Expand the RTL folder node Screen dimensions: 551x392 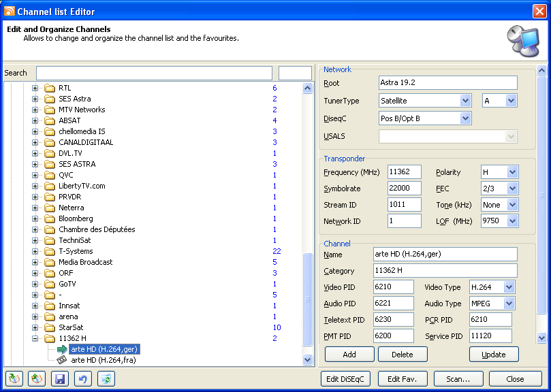(35, 88)
